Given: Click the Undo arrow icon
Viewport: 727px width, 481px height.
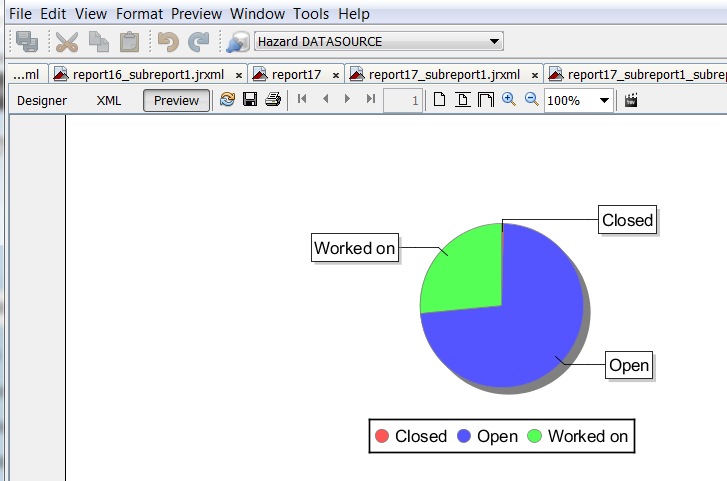Looking at the screenshot, I should 168,42.
